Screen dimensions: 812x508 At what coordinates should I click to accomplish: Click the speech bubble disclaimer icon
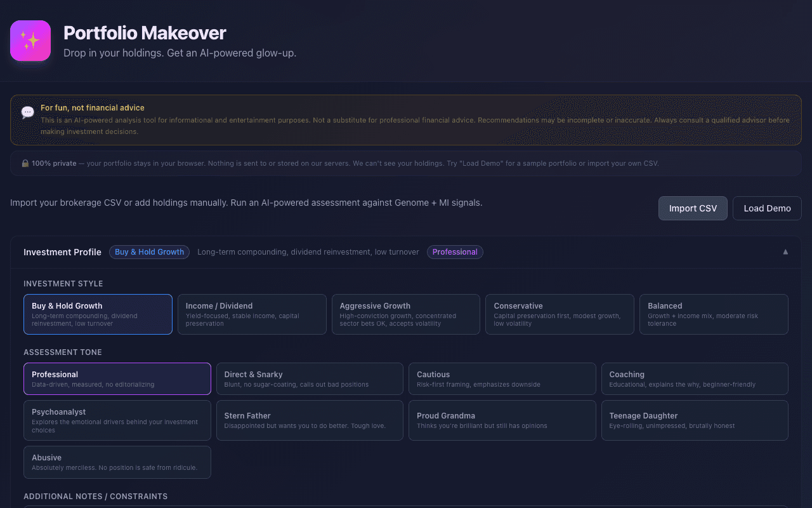click(27, 112)
